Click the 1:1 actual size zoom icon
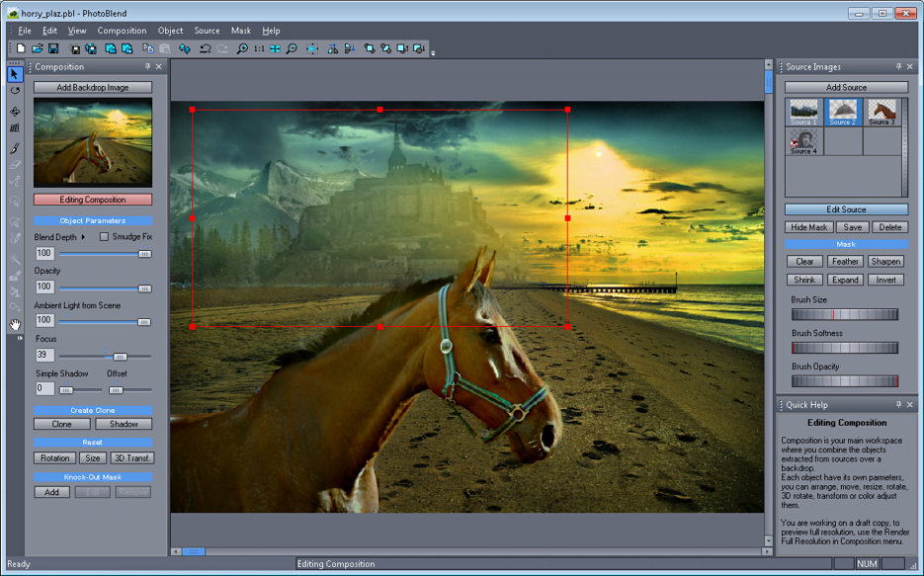 click(258, 48)
